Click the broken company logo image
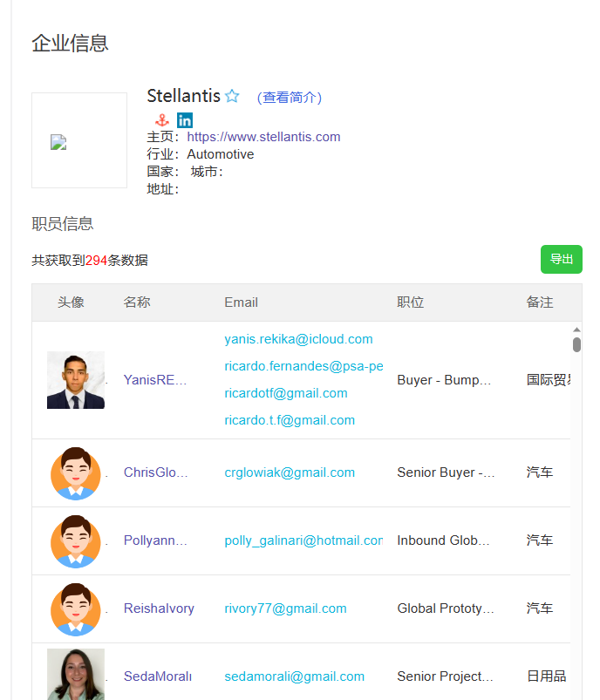Screen dimensions: 600x700 tap(58, 142)
